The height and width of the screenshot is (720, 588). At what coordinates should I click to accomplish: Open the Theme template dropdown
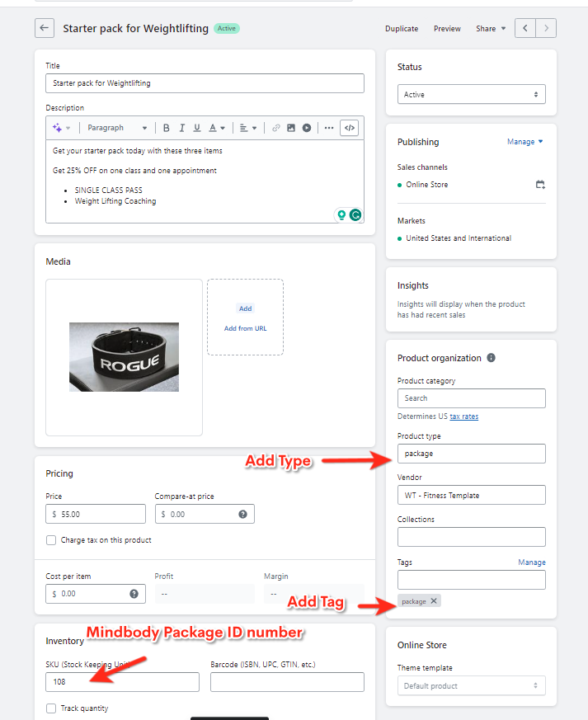coord(471,685)
